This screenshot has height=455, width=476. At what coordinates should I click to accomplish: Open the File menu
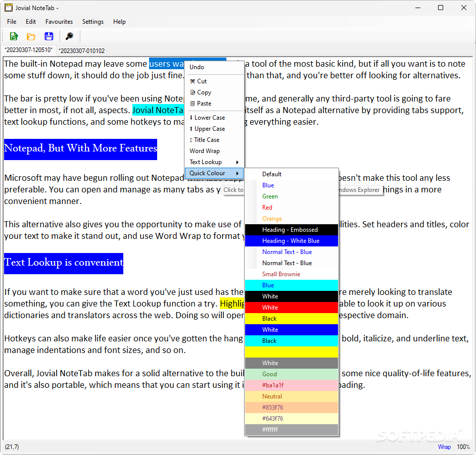pyautogui.click(x=12, y=22)
